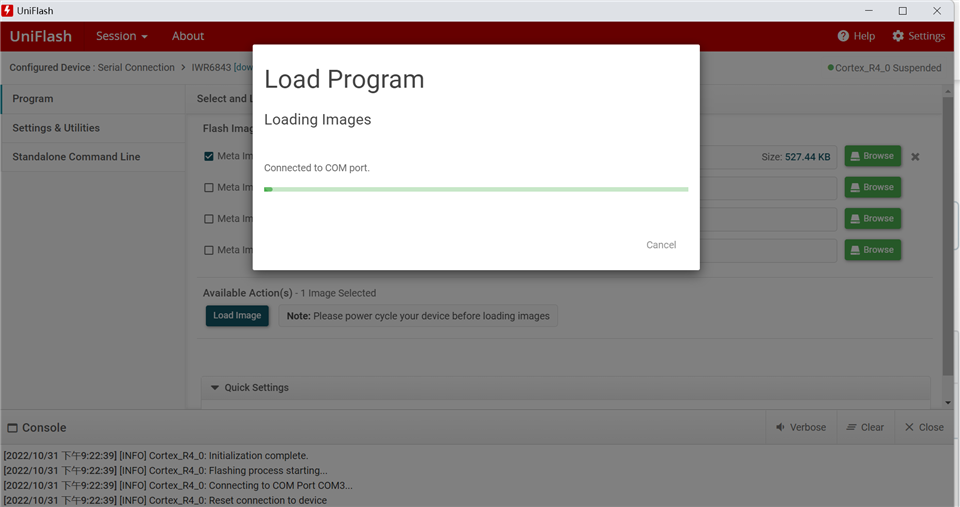Select the Program sidebar tab

coord(93,99)
